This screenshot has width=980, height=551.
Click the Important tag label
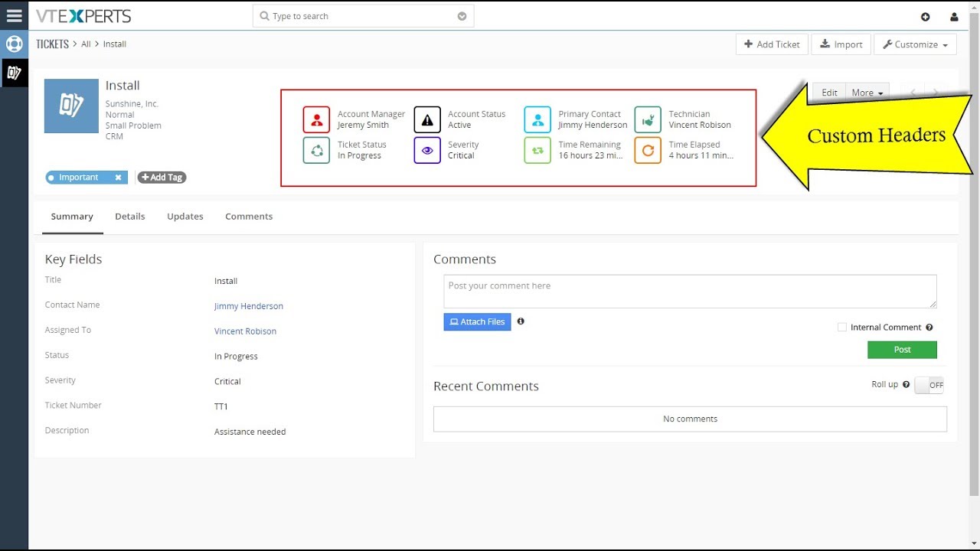[79, 178]
